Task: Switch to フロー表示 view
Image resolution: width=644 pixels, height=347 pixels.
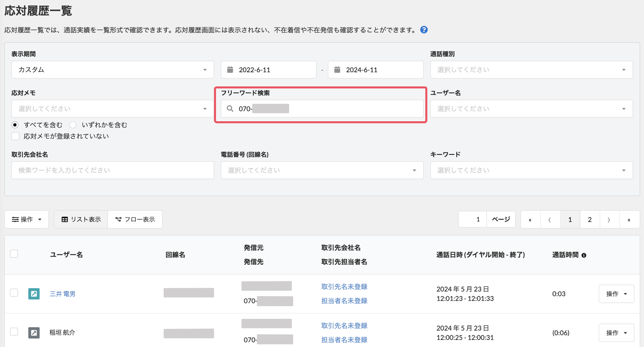Action: pyautogui.click(x=135, y=219)
